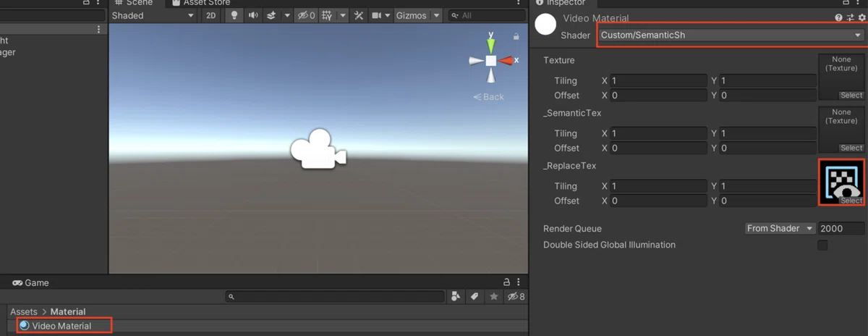
Task: Click the _ReplaceTex texture thumbnail
Action: coord(841,181)
